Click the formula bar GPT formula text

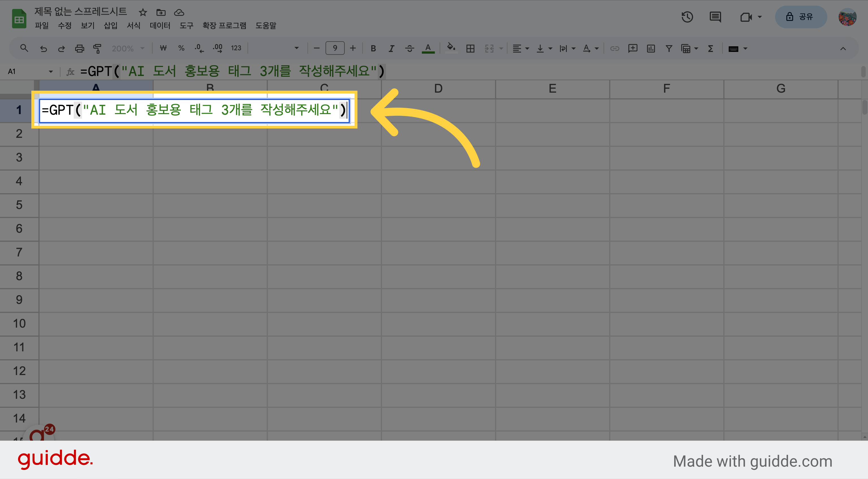click(x=233, y=71)
